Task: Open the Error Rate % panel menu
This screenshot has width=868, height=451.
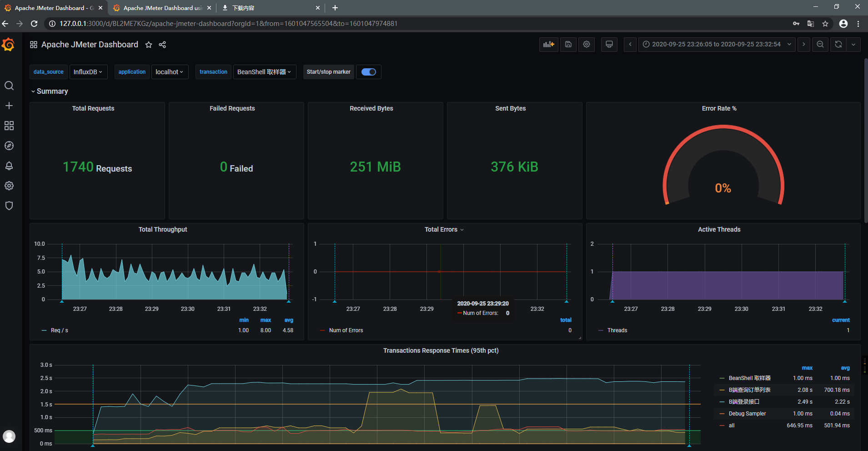Action: tap(719, 108)
